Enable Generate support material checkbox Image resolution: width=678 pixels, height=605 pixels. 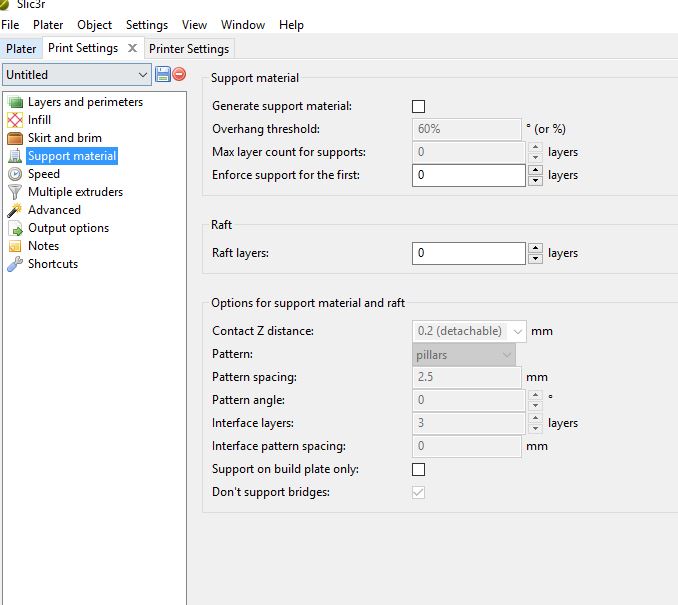click(x=419, y=106)
